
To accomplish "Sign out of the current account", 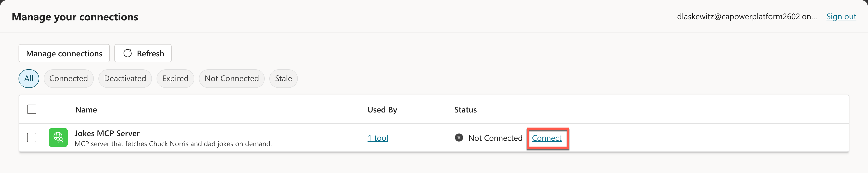I will (x=841, y=16).
